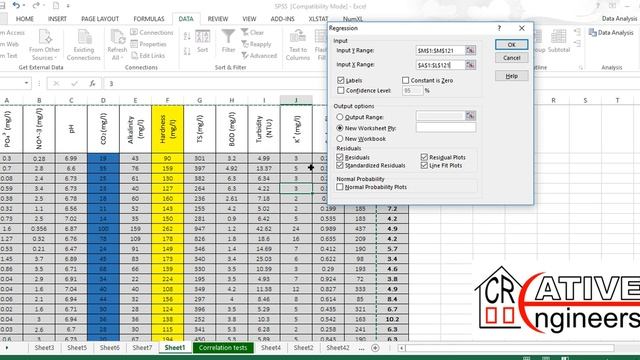Screen dimensions: 640x360
Task: Click the Input X Range field
Action: click(x=440, y=65)
